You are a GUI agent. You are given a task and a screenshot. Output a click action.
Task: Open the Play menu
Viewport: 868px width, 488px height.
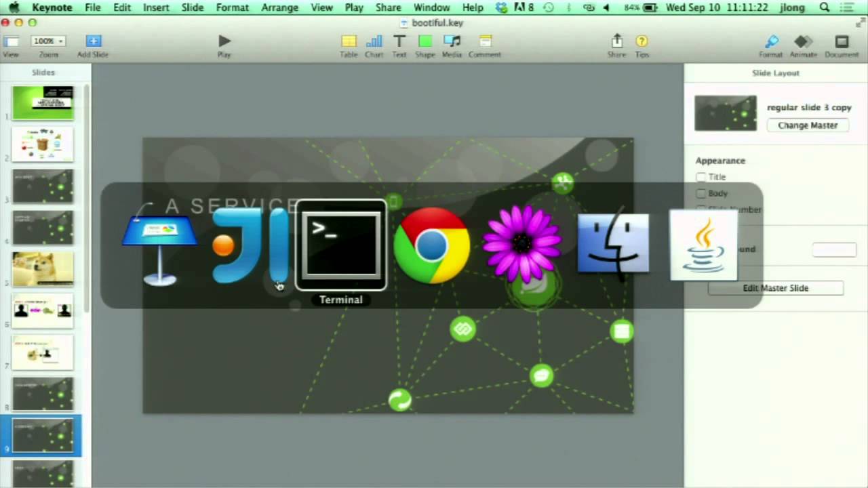(x=354, y=7)
